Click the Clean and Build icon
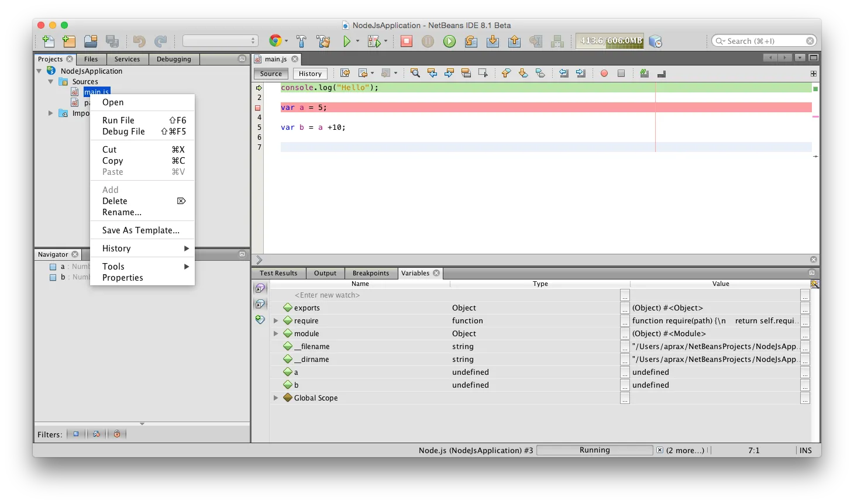Viewport: 854px width, 504px height. click(x=323, y=41)
